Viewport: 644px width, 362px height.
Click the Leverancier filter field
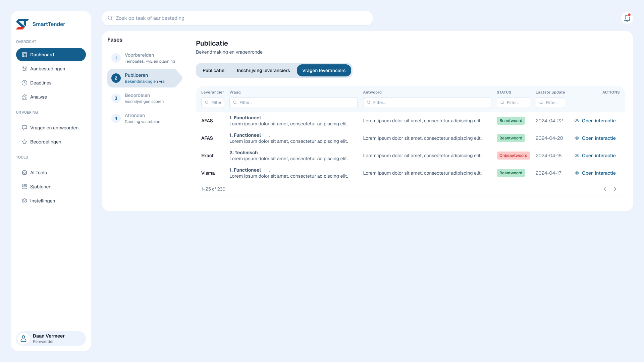click(213, 103)
